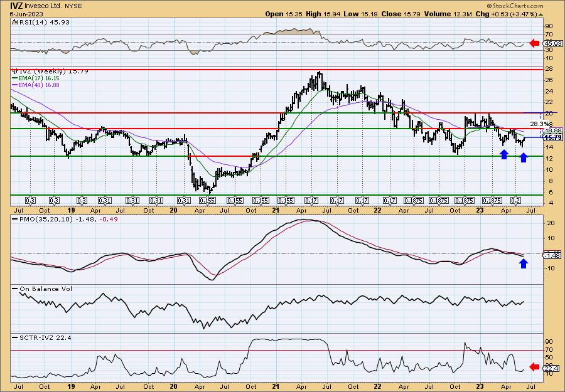Click the 30 label on the RSI axis

coord(549,50)
